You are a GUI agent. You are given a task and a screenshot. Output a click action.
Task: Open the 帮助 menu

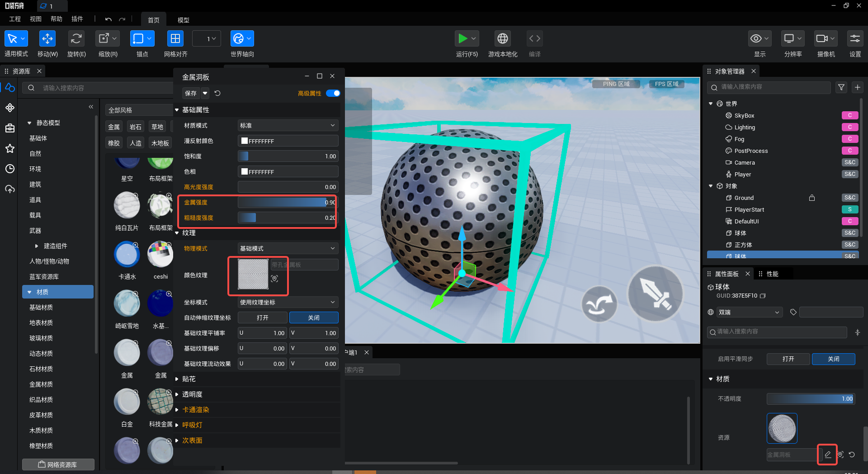tap(57, 19)
